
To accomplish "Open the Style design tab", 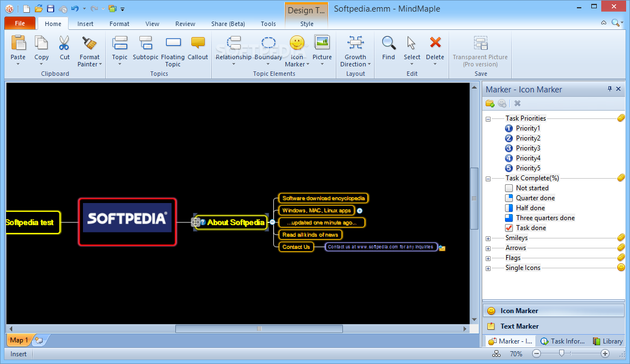I will coord(306,24).
